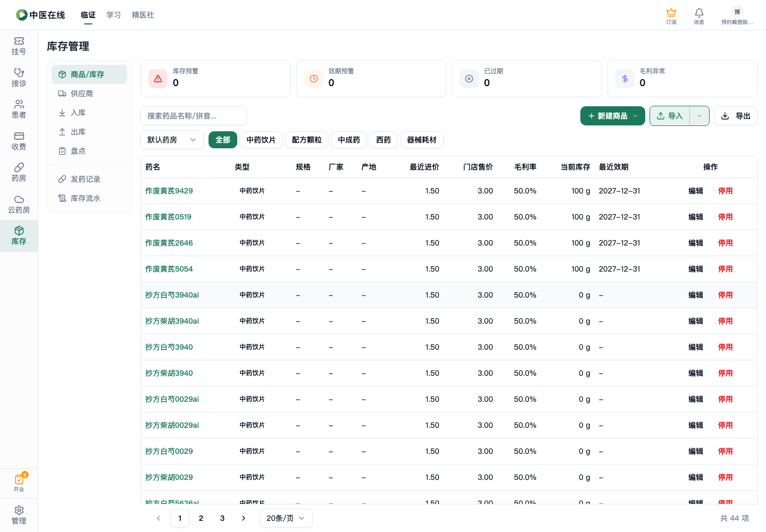Click the 导入 import button

click(670, 116)
